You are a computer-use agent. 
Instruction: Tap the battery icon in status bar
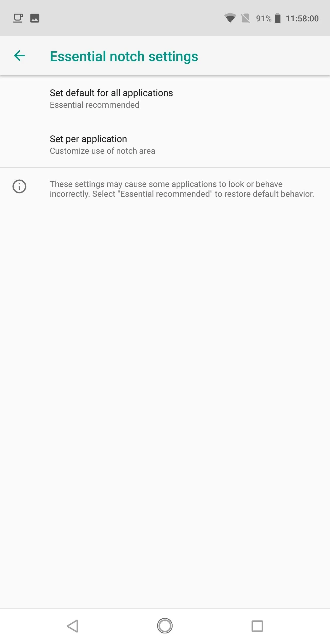pos(277,18)
